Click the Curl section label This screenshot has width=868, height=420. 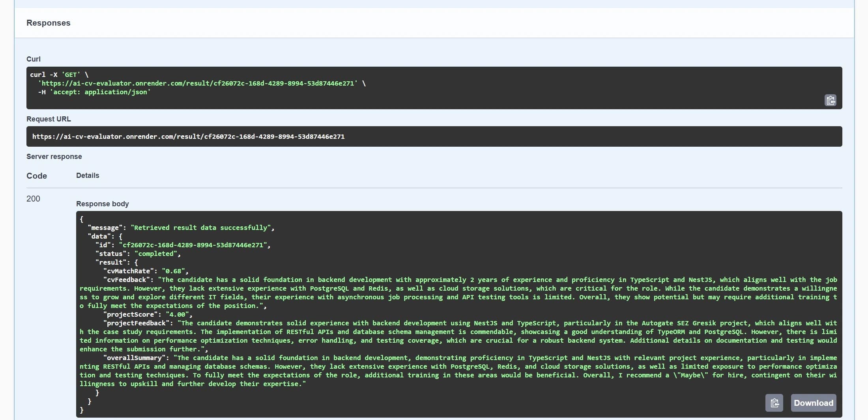coord(33,59)
